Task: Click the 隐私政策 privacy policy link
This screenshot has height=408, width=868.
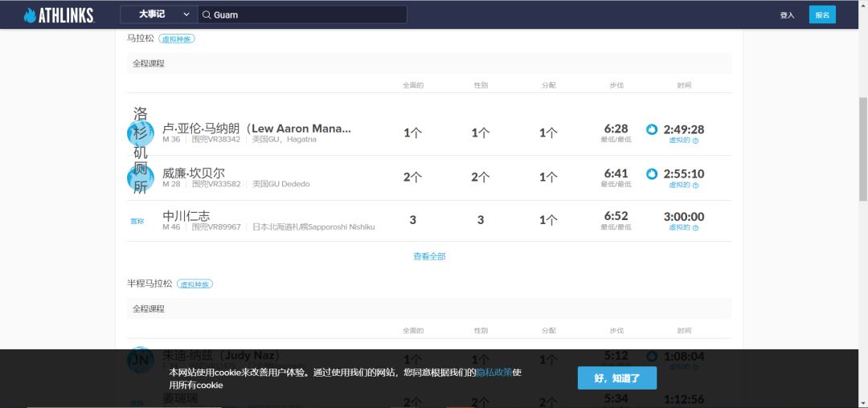Action: pos(493,373)
